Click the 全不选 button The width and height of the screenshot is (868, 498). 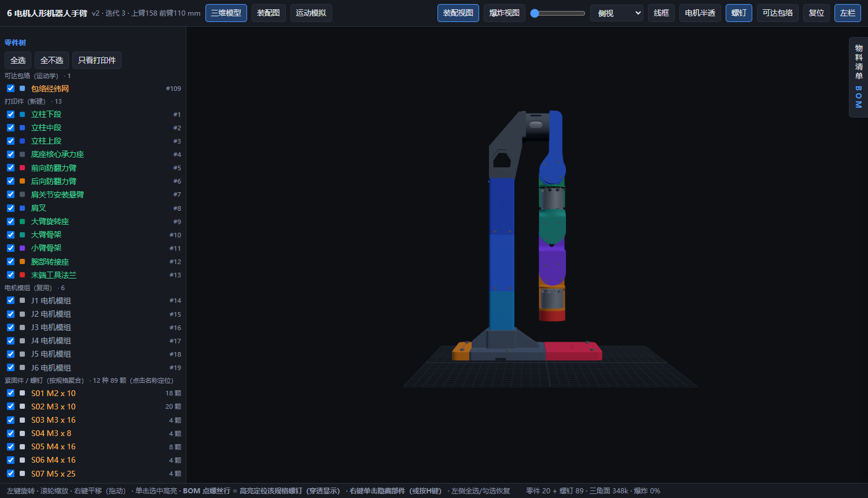[52, 60]
